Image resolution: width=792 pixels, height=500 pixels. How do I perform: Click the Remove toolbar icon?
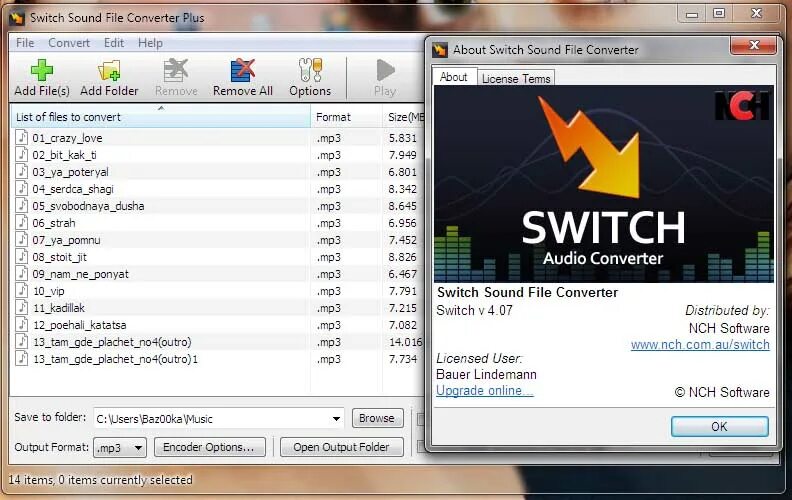point(176,70)
